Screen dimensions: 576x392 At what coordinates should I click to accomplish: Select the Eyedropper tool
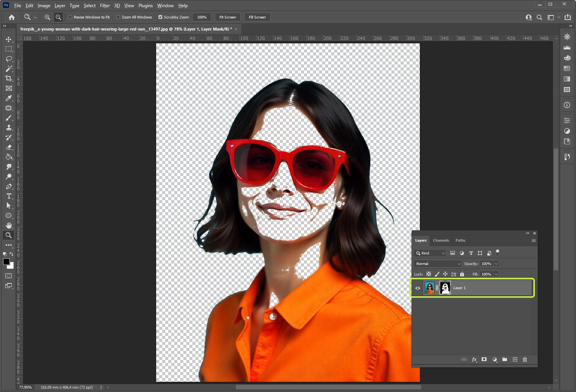click(x=9, y=98)
